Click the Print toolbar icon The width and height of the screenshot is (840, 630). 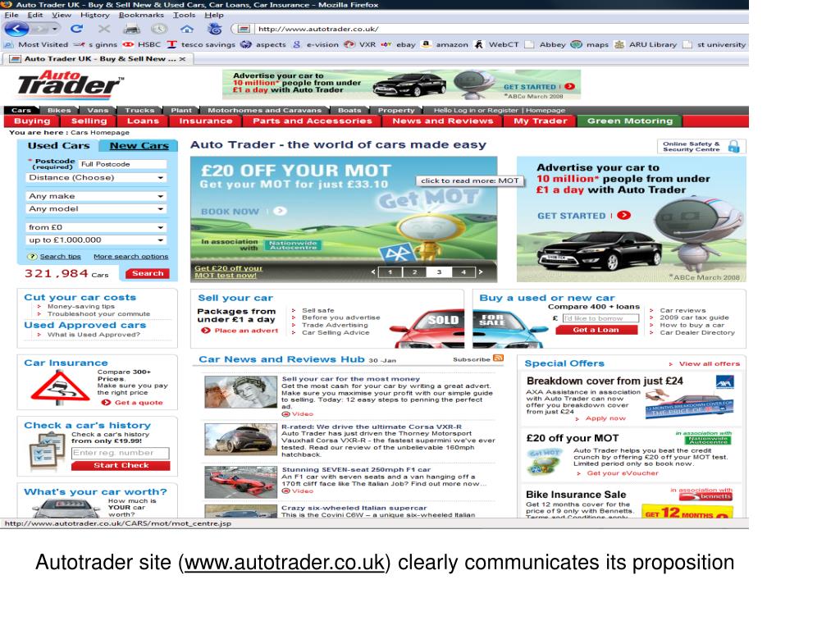click(x=132, y=29)
